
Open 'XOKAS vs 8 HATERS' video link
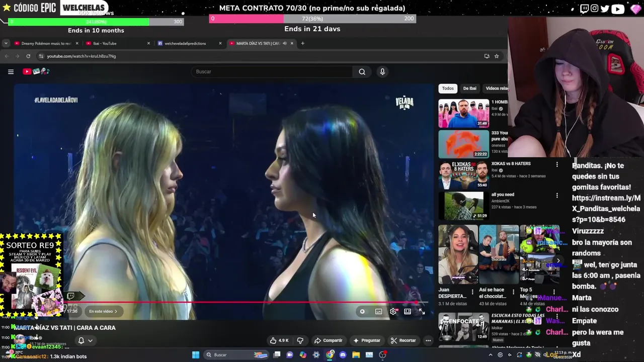click(511, 163)
